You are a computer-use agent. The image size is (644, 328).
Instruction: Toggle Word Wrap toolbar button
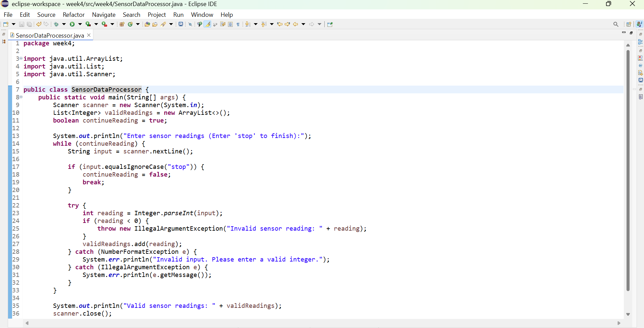pos(223,24)
